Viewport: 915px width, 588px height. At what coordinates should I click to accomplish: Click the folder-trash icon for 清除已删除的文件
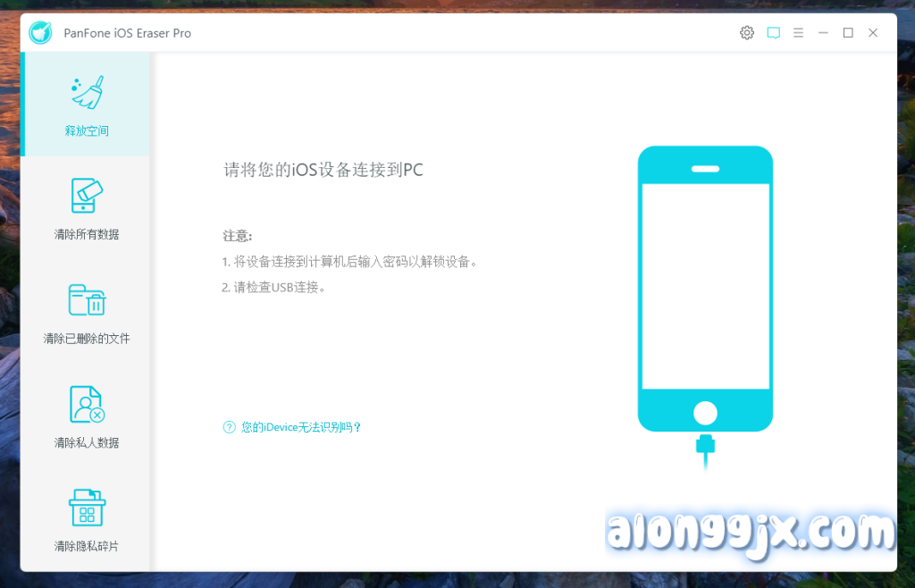point(87,300)
